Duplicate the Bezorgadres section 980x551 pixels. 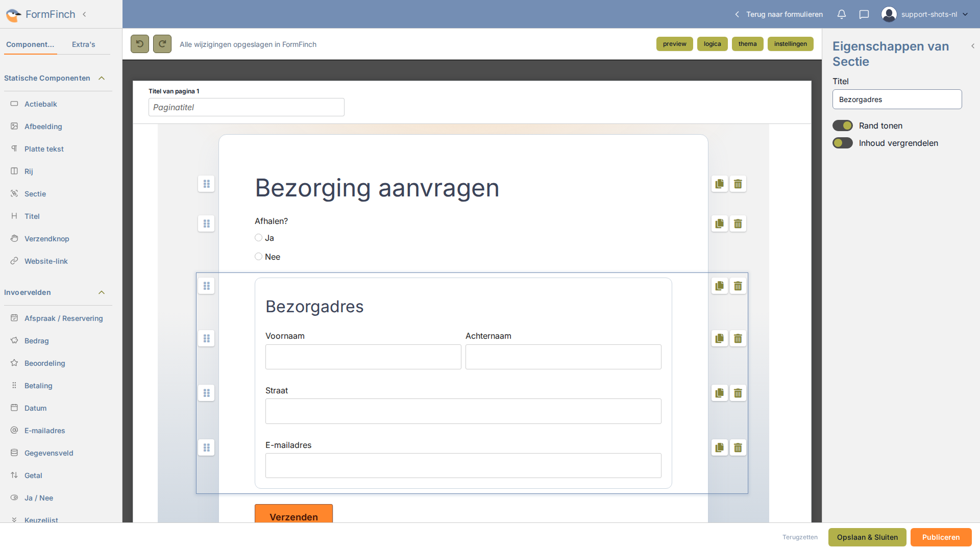(x=720, y=286)
